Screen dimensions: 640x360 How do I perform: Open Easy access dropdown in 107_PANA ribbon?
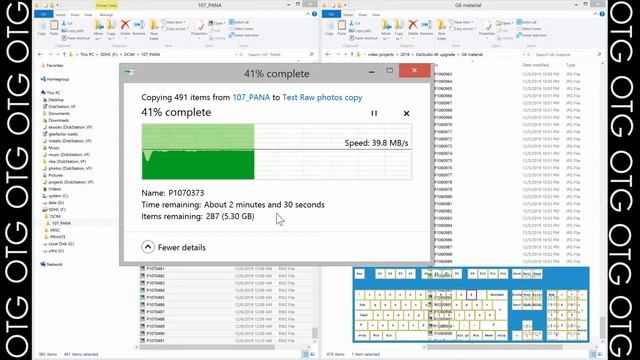(x=176, y=29)
